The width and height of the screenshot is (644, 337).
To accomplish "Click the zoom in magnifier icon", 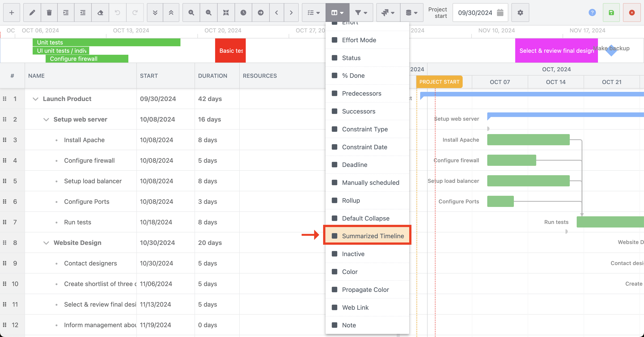I will click(191, 13).
